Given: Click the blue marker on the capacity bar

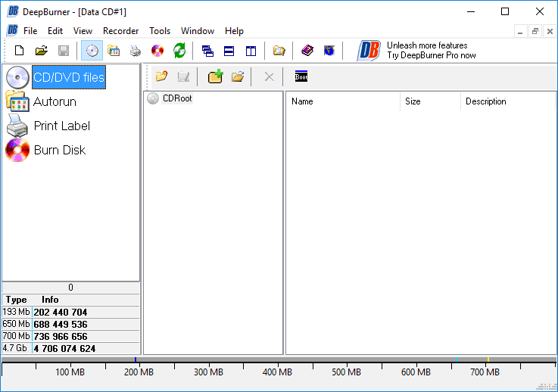Looking at the screenshot, I should pos(136,359).
